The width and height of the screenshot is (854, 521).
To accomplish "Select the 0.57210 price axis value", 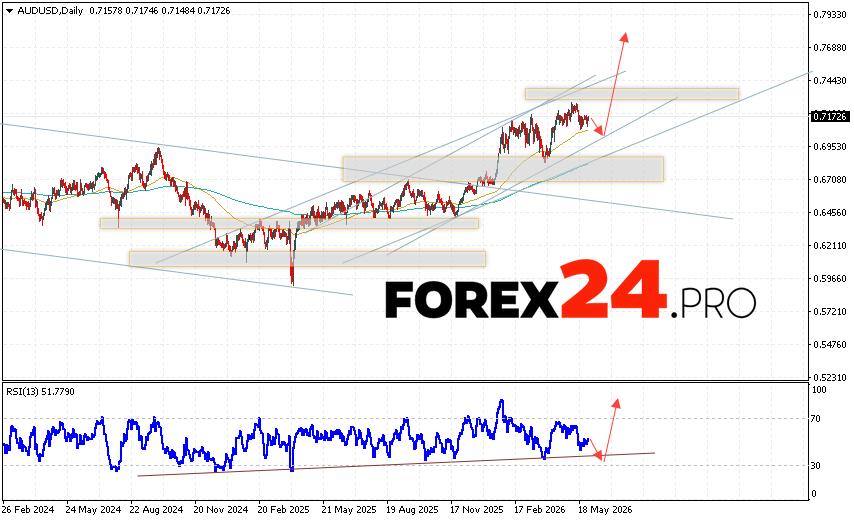I will 830,311.
